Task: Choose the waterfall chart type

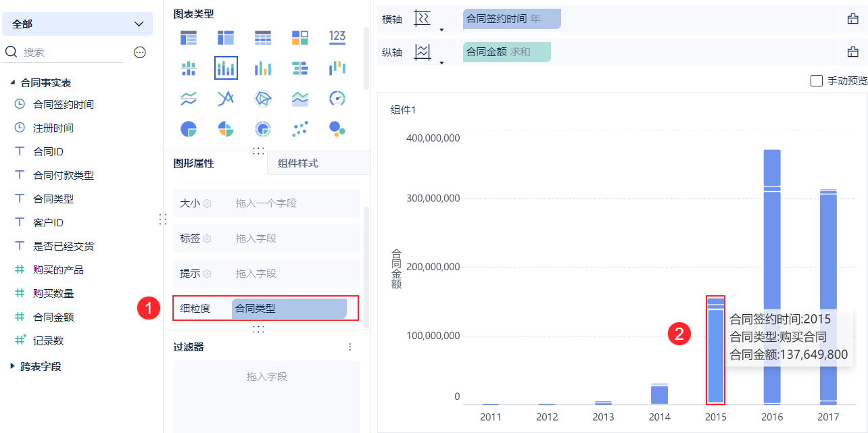Action: (x=337, y=68)
